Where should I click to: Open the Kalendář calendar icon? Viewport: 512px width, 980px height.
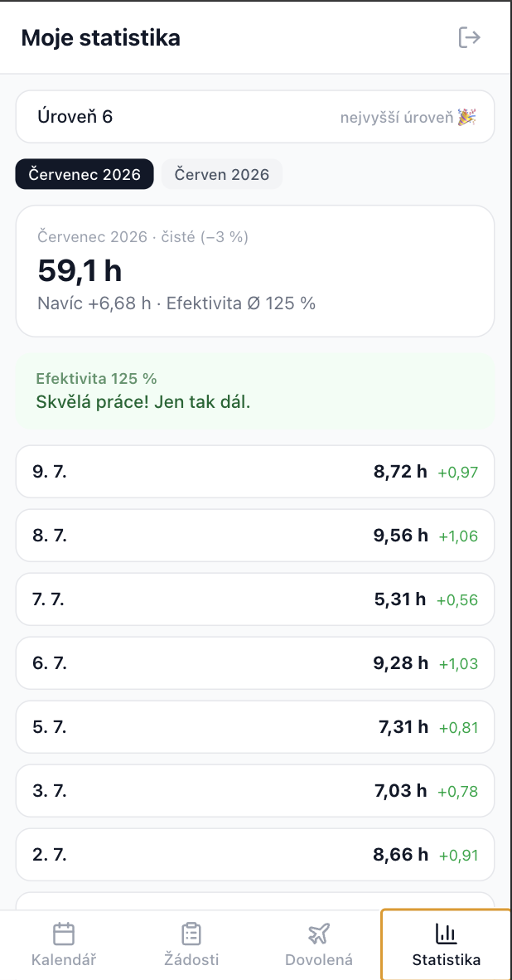click(64, 934)
